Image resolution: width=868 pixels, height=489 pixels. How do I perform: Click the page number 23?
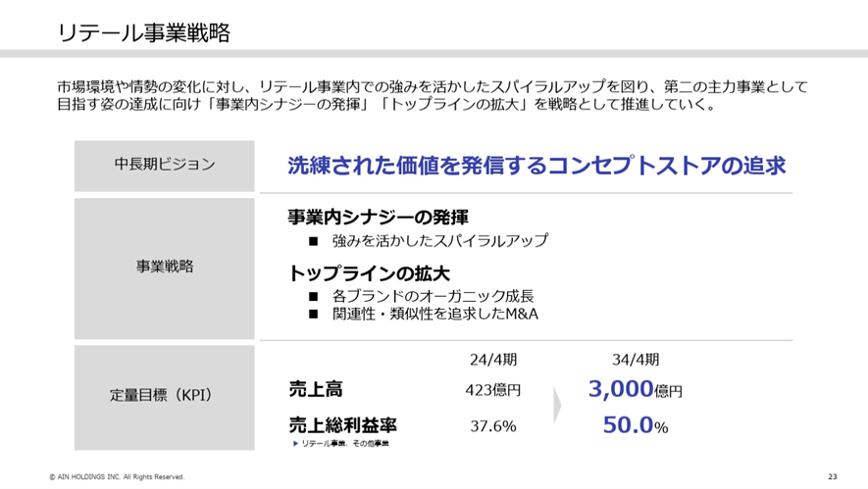[832, 477]
